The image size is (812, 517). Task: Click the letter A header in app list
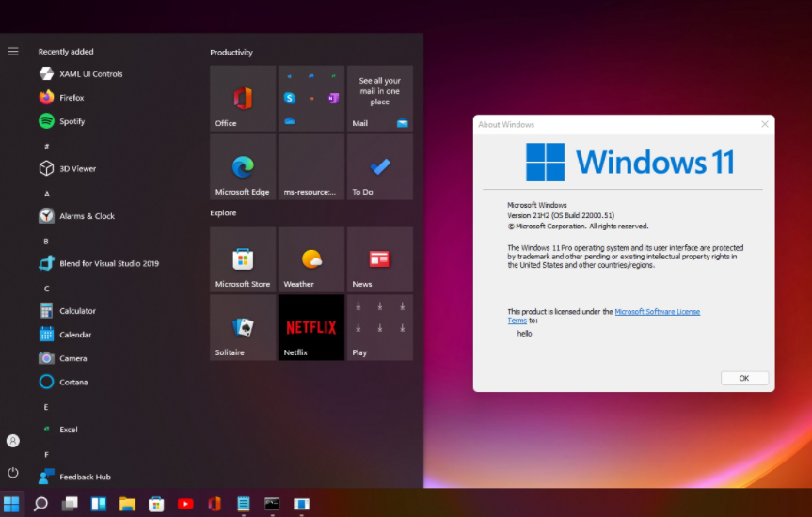[46, 194]
